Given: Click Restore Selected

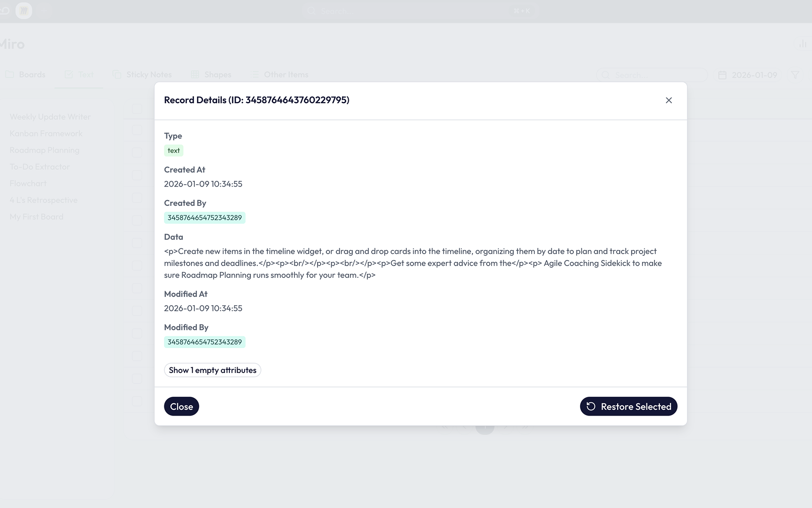Looking at the screenshot, I should point(628,406).
